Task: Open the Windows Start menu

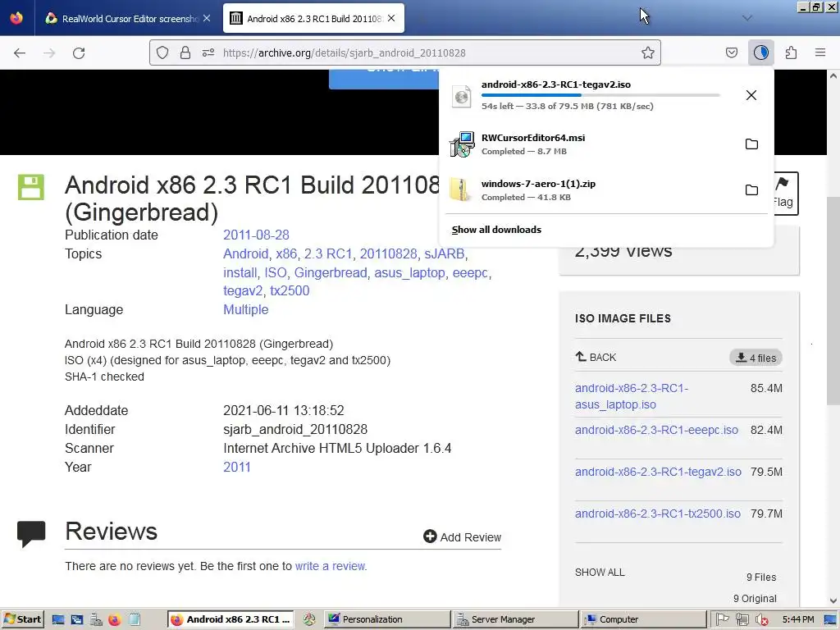Action: (22, 619)
